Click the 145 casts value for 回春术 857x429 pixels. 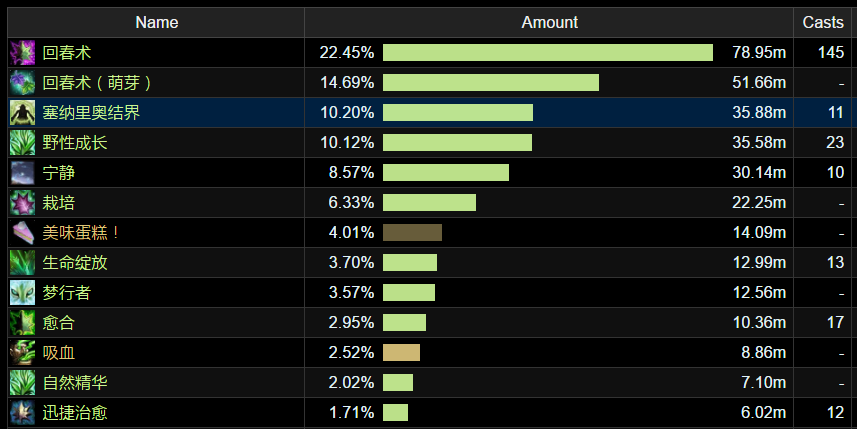click(x=830, y=52)
